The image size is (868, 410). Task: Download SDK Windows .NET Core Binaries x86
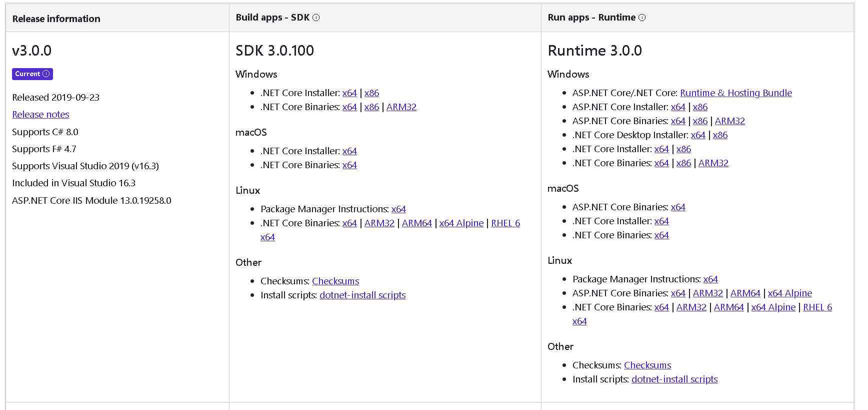(x=371, y=107)
